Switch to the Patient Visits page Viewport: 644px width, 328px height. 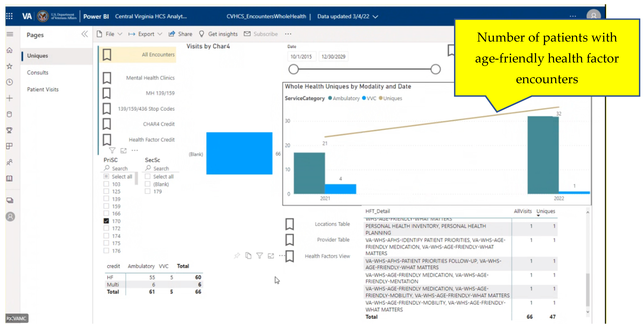[x=43, y=89]
